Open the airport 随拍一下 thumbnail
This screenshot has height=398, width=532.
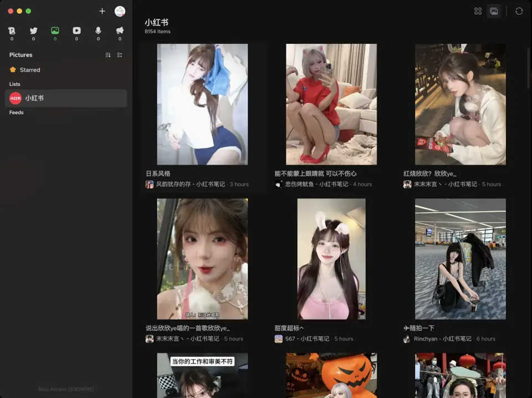pyautogui.click(x=461, y=259)
